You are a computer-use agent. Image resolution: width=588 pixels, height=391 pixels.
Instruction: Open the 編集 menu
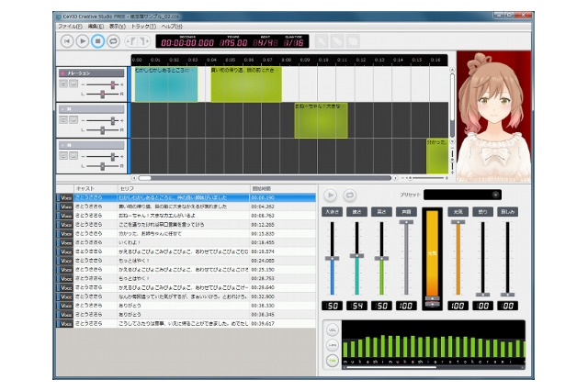96,27
